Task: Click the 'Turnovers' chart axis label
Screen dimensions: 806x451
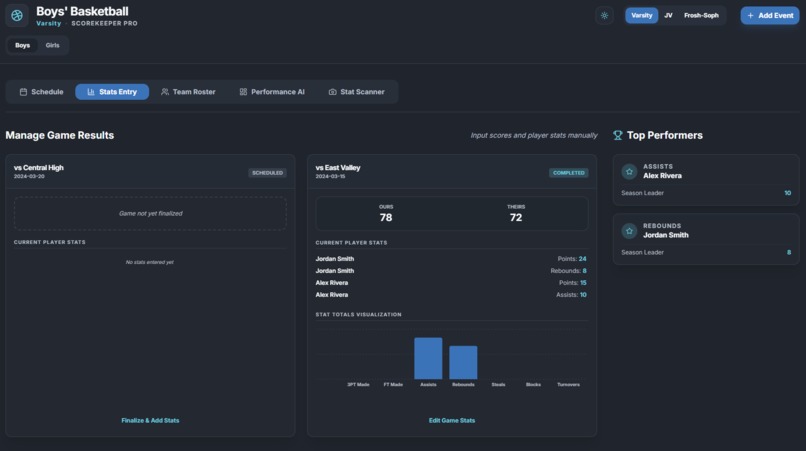Action: tap(569, 385)
